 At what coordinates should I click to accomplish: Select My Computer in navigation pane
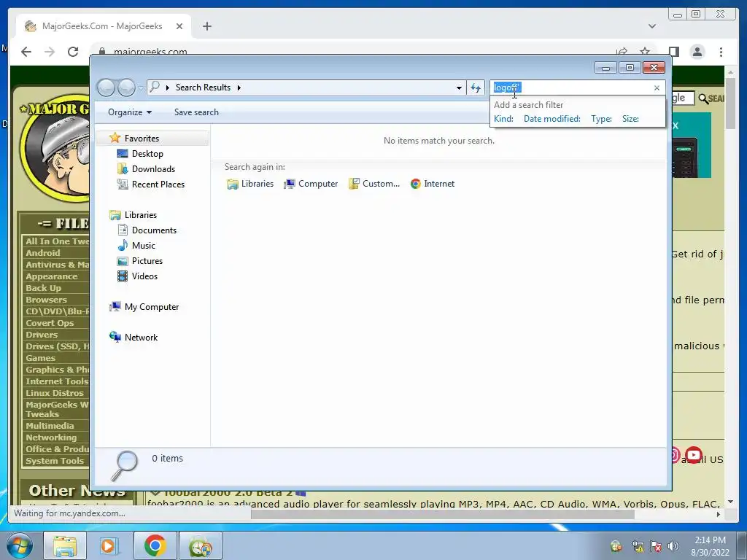click(x=152, y=307)
